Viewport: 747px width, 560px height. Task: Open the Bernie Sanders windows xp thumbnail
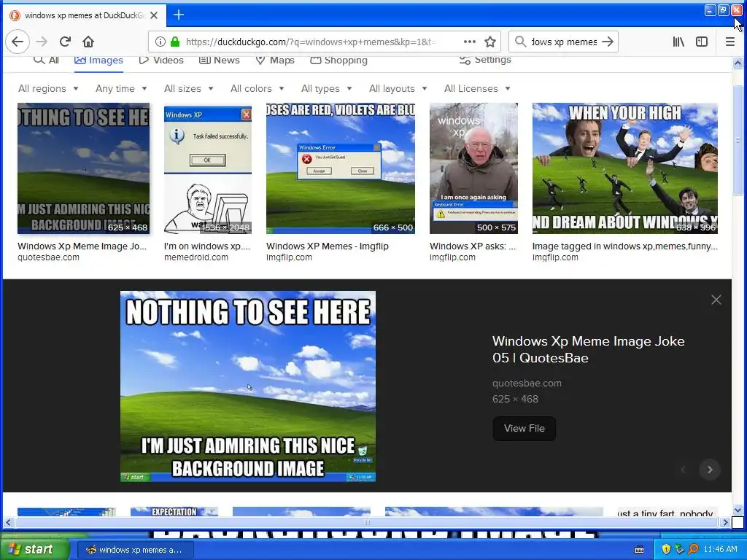[473, 168]
